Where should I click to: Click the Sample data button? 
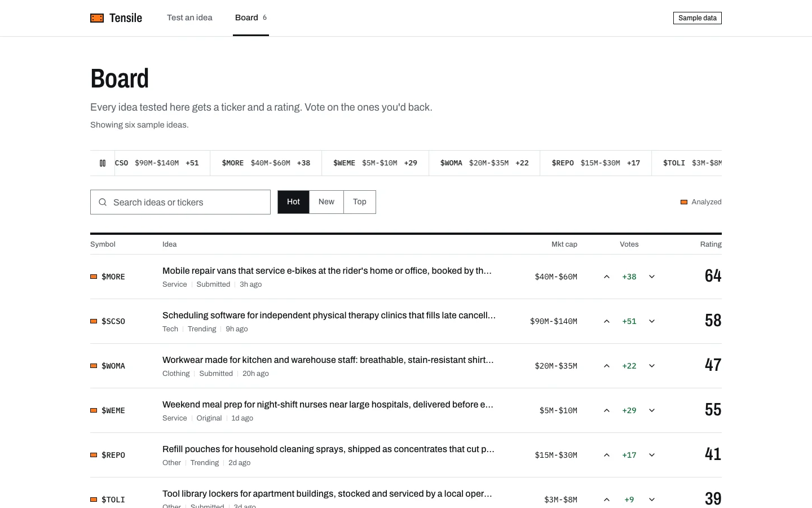tap(698, 18)
